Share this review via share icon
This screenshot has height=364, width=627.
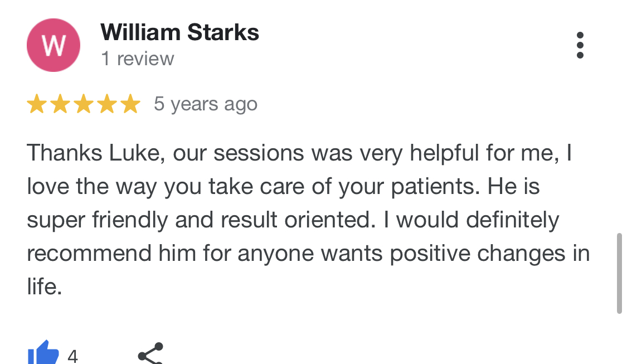point(150,353)
